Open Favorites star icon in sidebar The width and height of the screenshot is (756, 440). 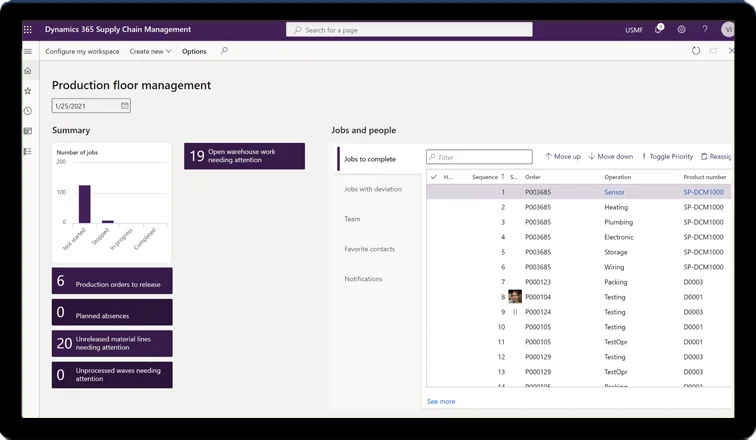point(28,91)
